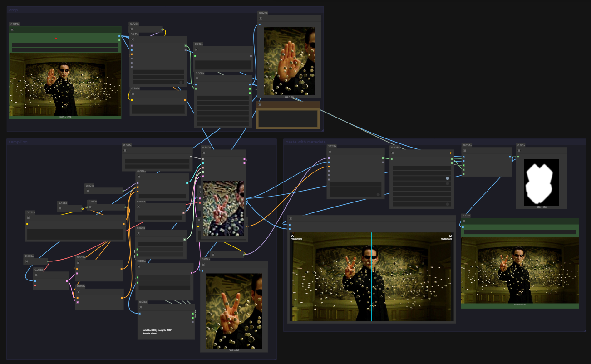
Task: Collapse the node timed 0.008s
Action: (197, 78)
